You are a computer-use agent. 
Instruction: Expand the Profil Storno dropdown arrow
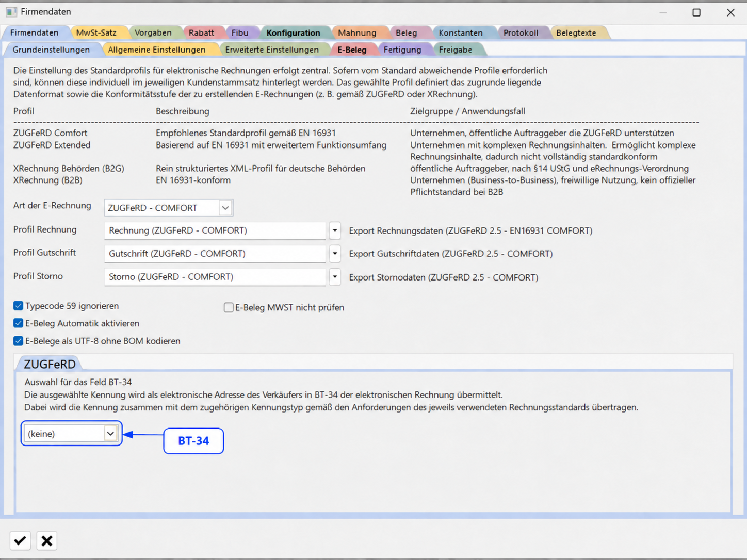[x=335, y=277]
